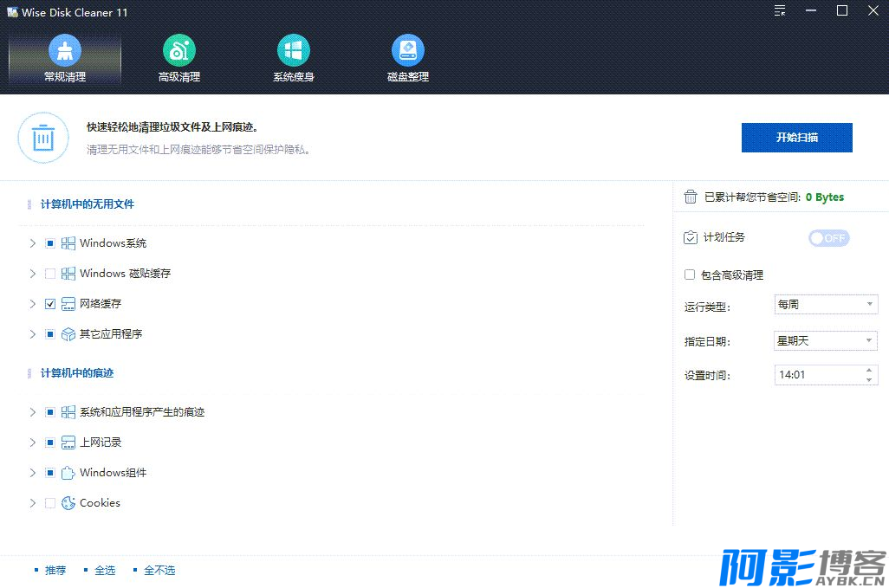Click the 上网记录 browser icon
The image size is (889, 588).
coord(68,443)
